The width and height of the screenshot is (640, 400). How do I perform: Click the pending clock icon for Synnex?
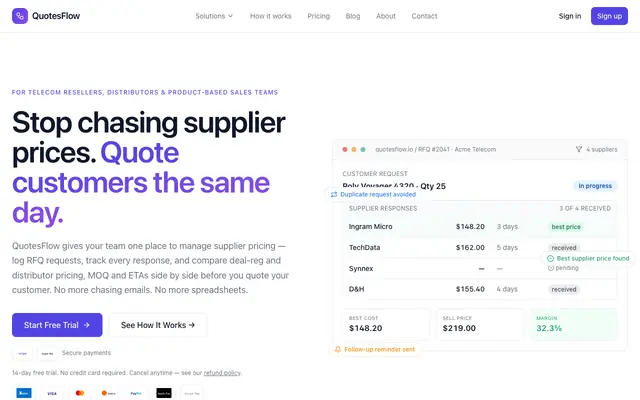click(x=551, y=268)
